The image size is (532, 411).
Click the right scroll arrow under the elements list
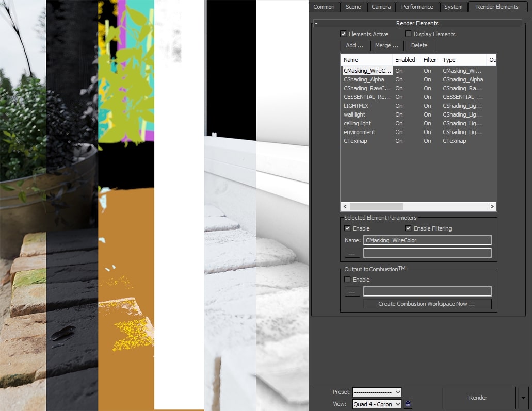[492, 206]
